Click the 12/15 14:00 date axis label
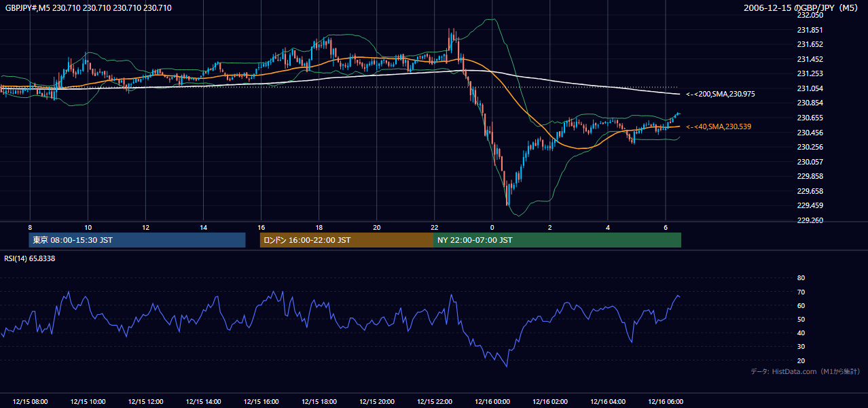Viewport: 868px width, 408px height. click(x=203, y=402)
